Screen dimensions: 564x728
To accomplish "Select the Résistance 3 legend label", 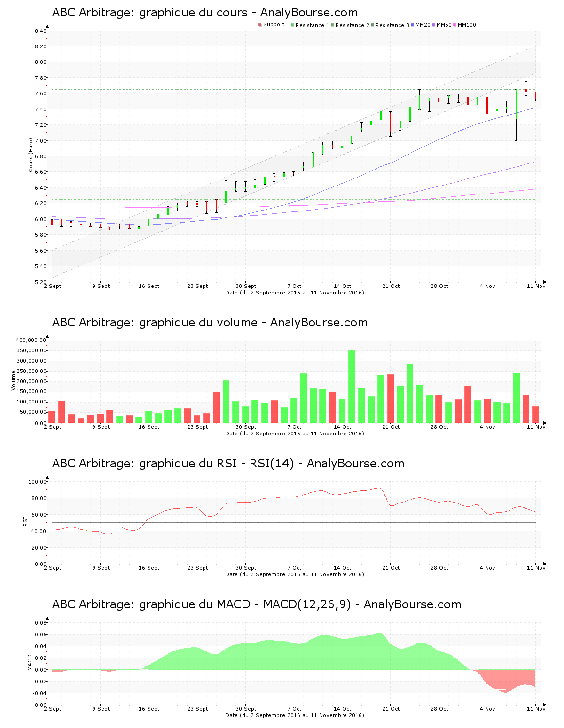I will tap(392, 25).
